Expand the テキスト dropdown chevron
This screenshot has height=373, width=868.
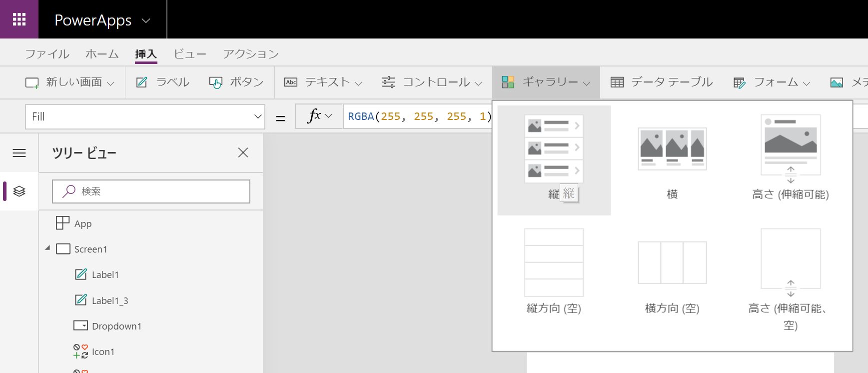click(x=358, y=83)
